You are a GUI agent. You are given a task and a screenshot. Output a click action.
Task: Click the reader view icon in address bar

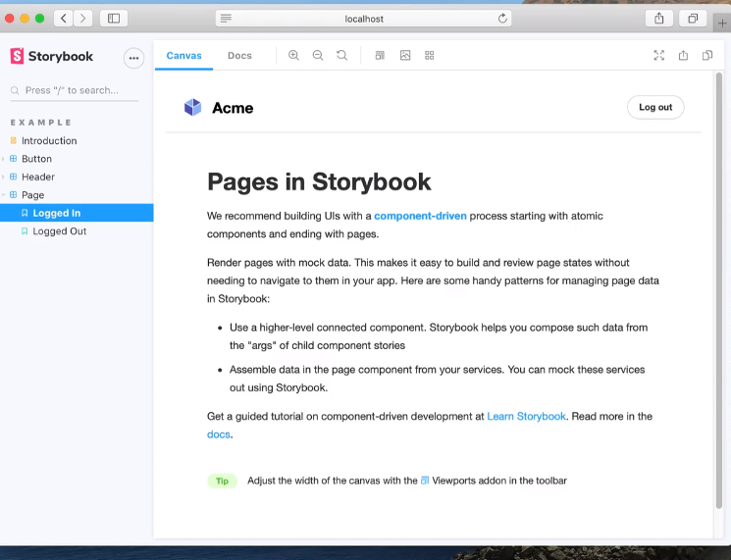coord(226,19)
